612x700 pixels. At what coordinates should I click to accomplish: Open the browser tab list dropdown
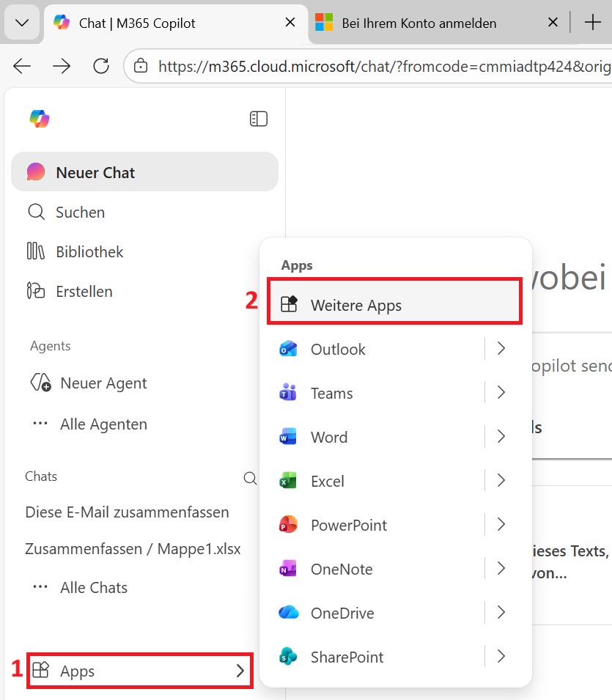(x=22, y=23)
